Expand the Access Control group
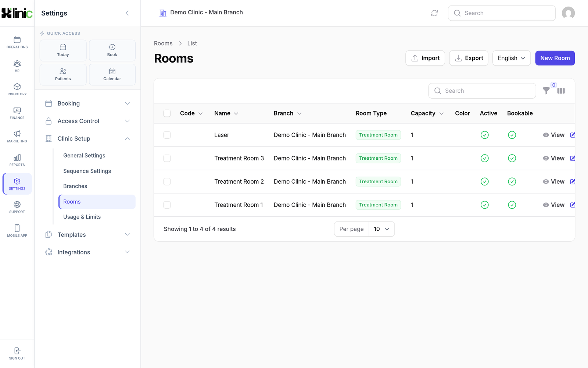 click(87, 121)
